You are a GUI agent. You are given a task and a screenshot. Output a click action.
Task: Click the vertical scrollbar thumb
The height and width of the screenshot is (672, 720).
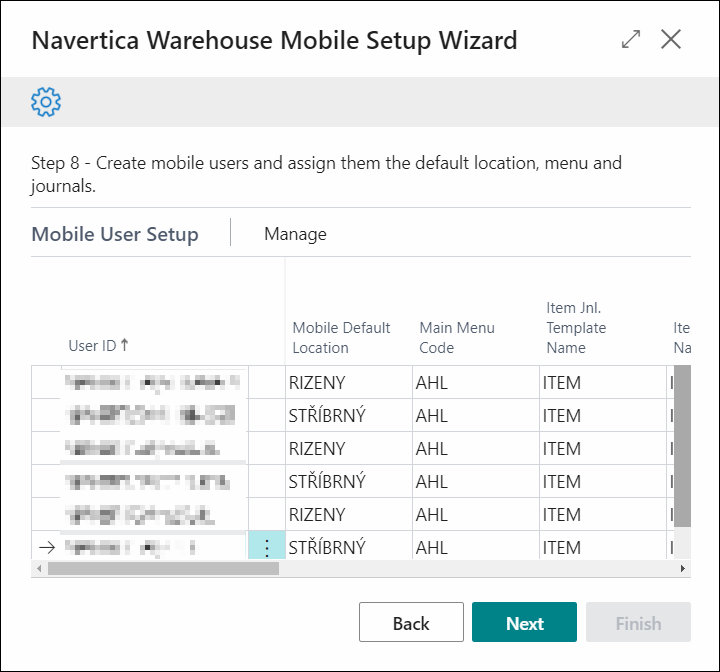(x=682, y=446)
